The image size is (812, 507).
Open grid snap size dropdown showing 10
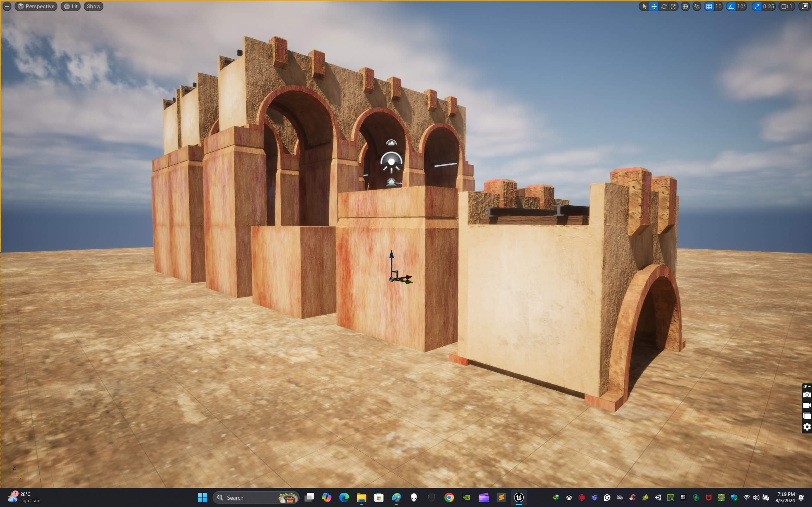point(718,6)
